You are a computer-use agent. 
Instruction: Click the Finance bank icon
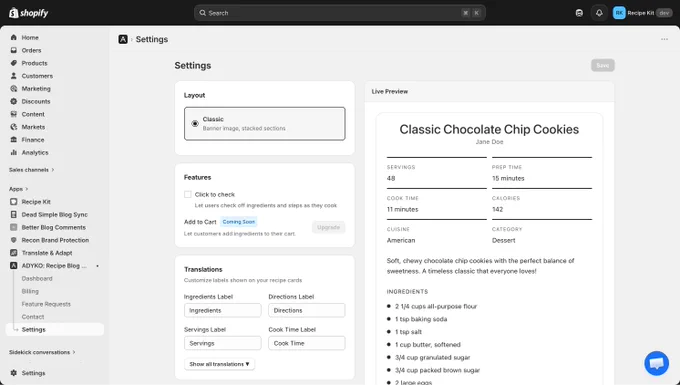tap(14, 140)
